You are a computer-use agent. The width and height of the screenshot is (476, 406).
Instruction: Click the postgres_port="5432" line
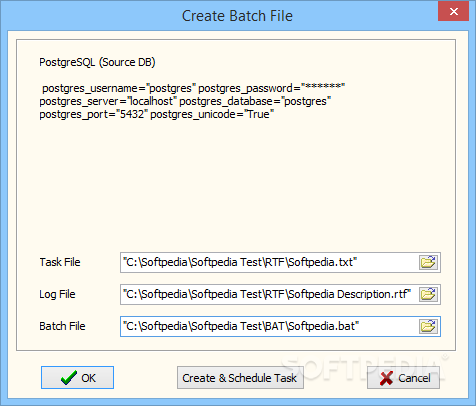click(x=157, y=114)
